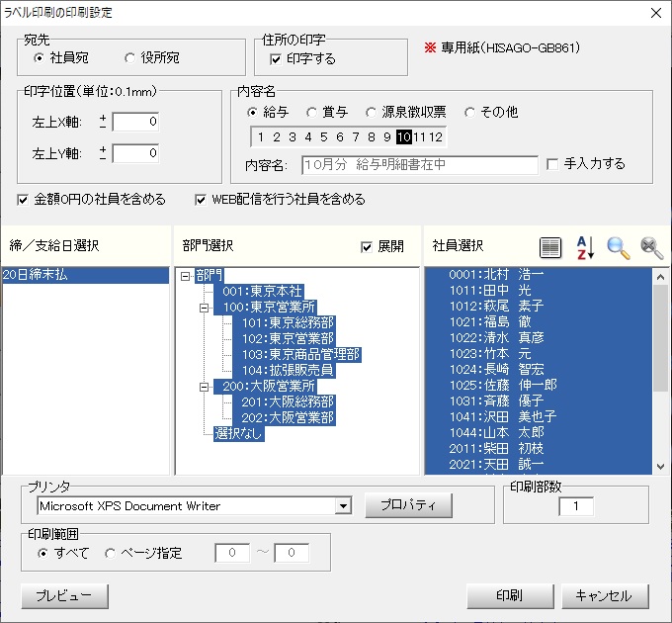Click the A-Z sort icon

point(585,247)
